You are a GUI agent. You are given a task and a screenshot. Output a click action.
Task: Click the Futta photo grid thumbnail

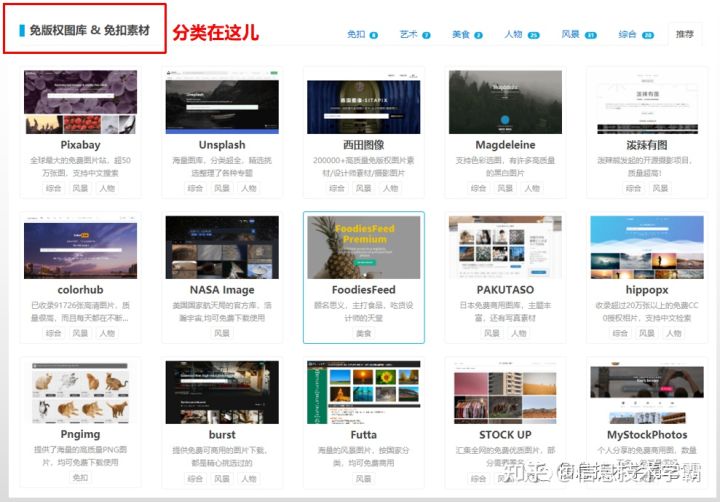pyautogui.click(x=364, y=392)
